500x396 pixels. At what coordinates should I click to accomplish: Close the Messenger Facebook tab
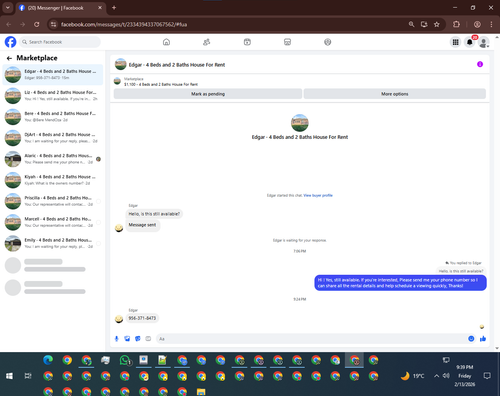click(x=100, y=8)
